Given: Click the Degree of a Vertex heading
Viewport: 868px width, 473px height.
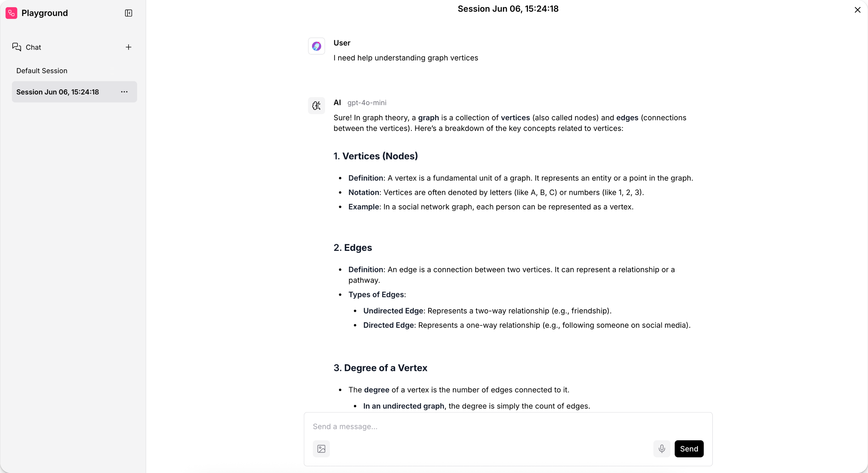Looking at the screenshot, I should click(x=380, y=368).
